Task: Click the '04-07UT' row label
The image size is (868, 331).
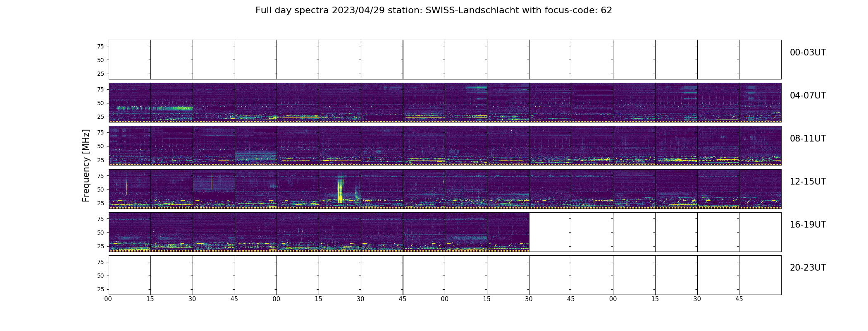Action: [808, 96]
